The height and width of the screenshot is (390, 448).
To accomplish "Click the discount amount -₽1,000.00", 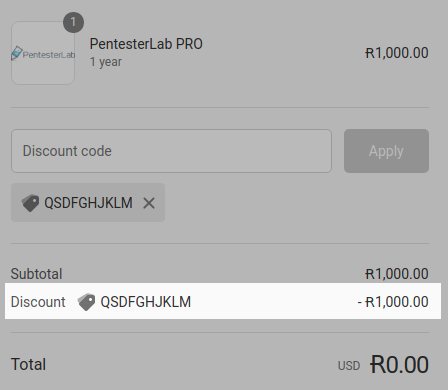I will 393,302.
